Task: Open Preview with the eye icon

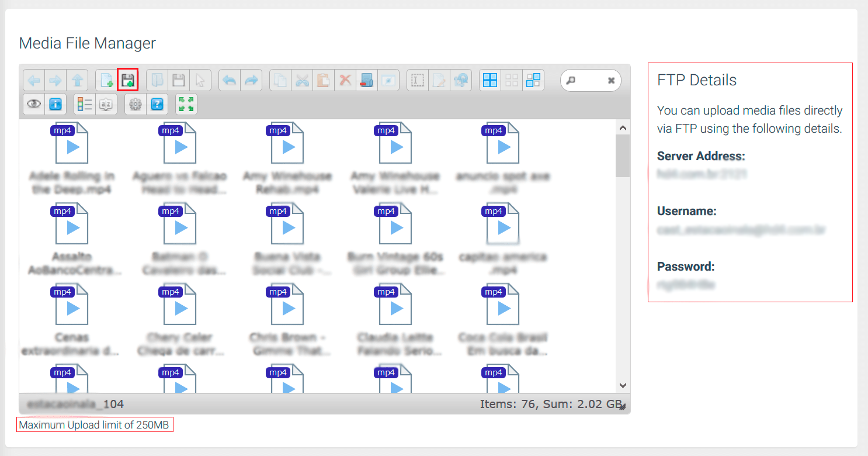Action: tap(34, 104)
